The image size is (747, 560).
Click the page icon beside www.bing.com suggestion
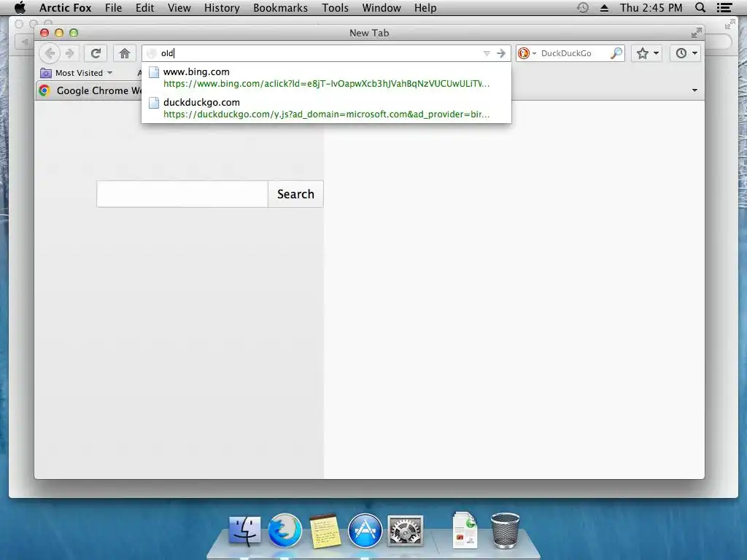(153, 72)
